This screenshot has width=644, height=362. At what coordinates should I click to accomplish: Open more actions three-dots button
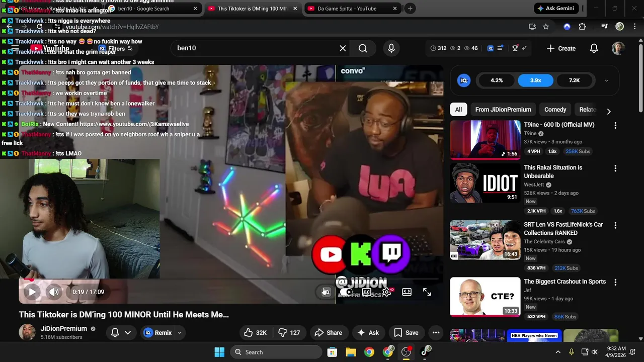click(x=436, y=332)
